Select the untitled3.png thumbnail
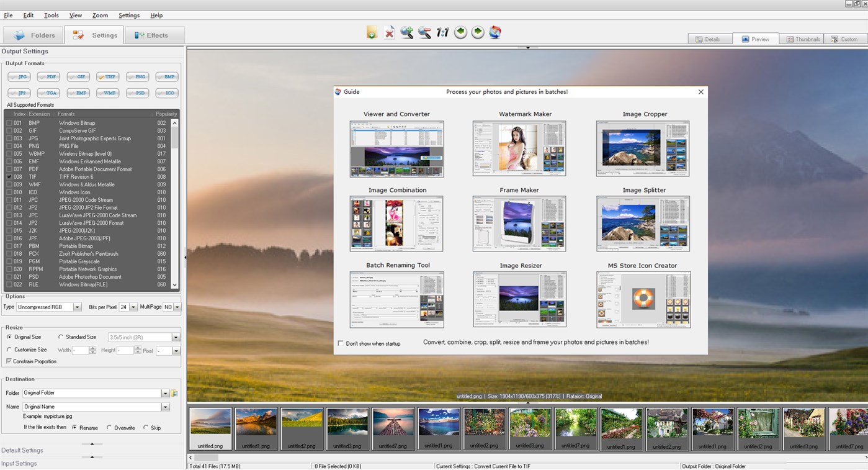The image size is (868, 470). [347, 427]
